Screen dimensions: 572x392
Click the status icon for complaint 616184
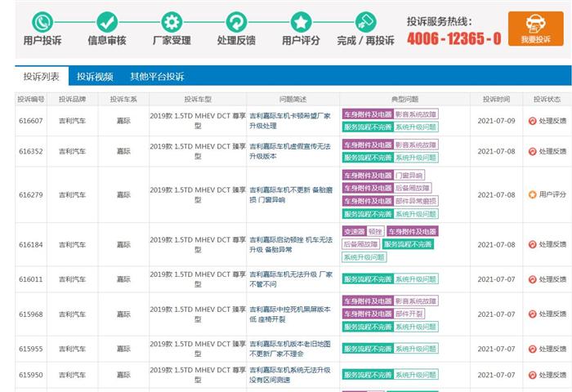pyautogui.click(x=532, y=244)
